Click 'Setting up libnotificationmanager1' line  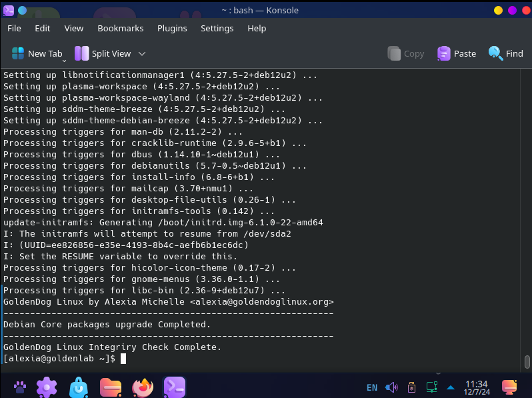point(160,75)
